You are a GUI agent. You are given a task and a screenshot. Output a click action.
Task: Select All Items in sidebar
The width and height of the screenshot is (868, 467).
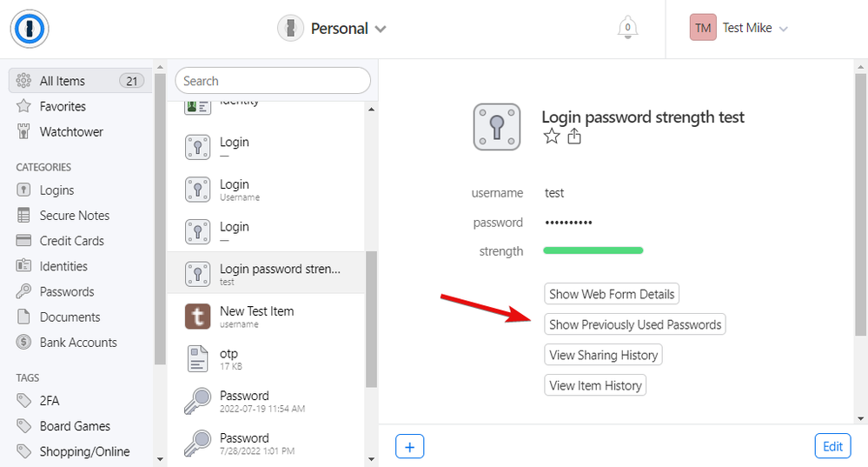(x=63, y=81)
